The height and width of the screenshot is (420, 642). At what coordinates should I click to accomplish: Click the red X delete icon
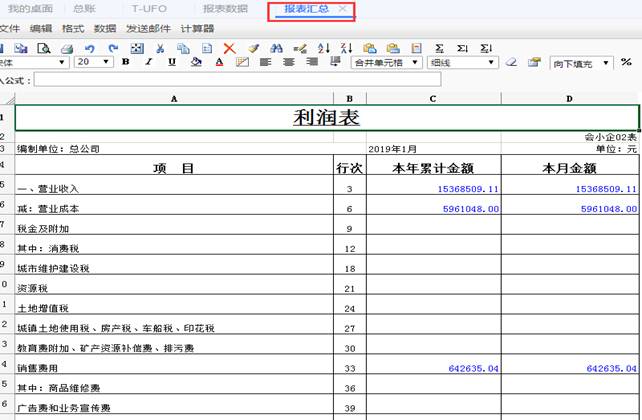(230, 47)
